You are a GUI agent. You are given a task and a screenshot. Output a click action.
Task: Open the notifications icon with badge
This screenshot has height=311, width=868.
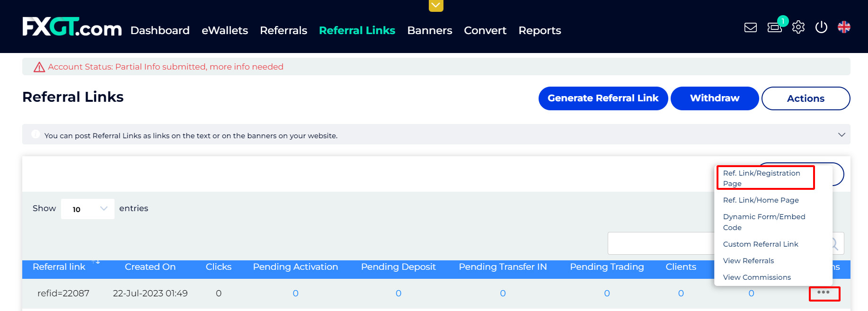775,27
